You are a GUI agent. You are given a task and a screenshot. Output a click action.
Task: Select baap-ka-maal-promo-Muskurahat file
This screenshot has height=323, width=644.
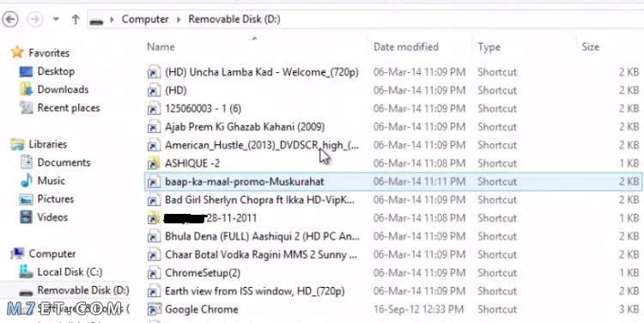pyautogui.click(x=245, y=181)
